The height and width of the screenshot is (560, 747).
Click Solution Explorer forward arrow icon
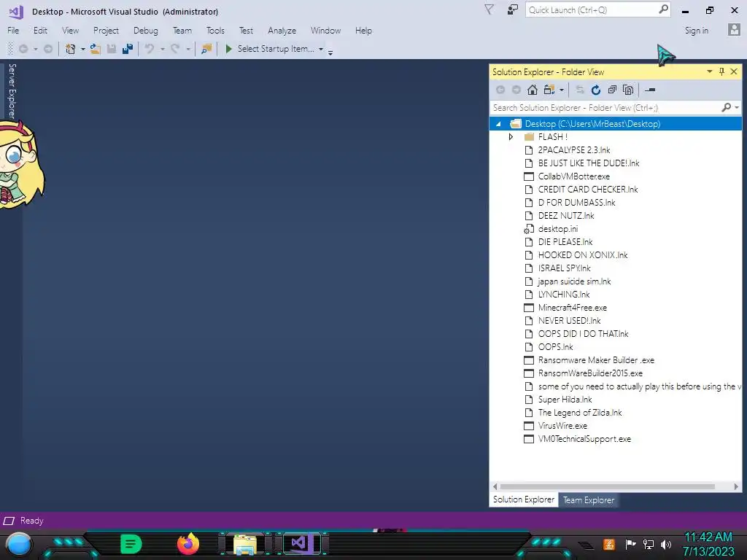tap(516, 90)
